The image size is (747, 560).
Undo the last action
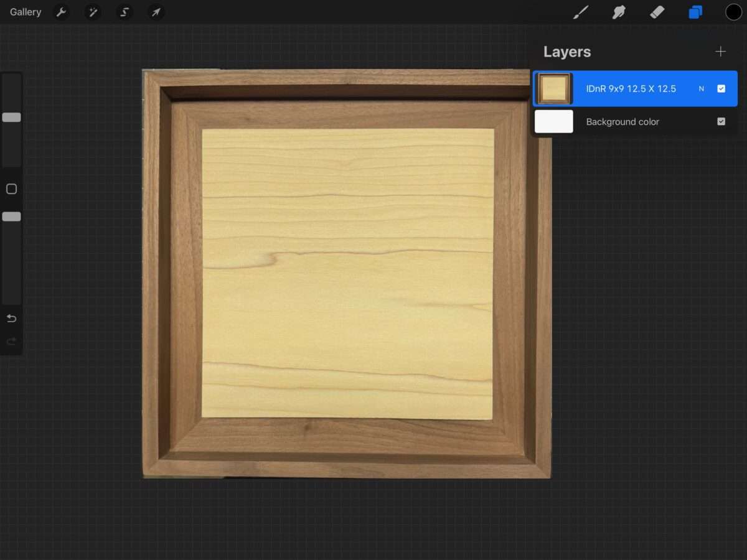click(11, 319)
